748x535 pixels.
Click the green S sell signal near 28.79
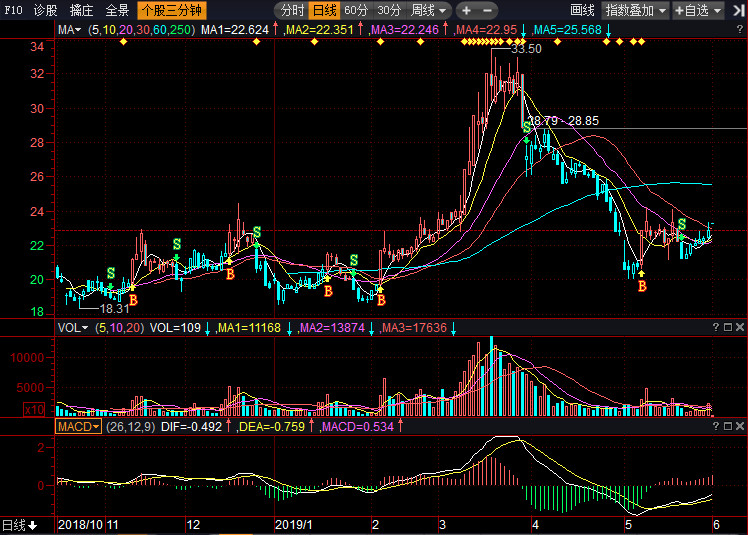[x=527, y=127]
